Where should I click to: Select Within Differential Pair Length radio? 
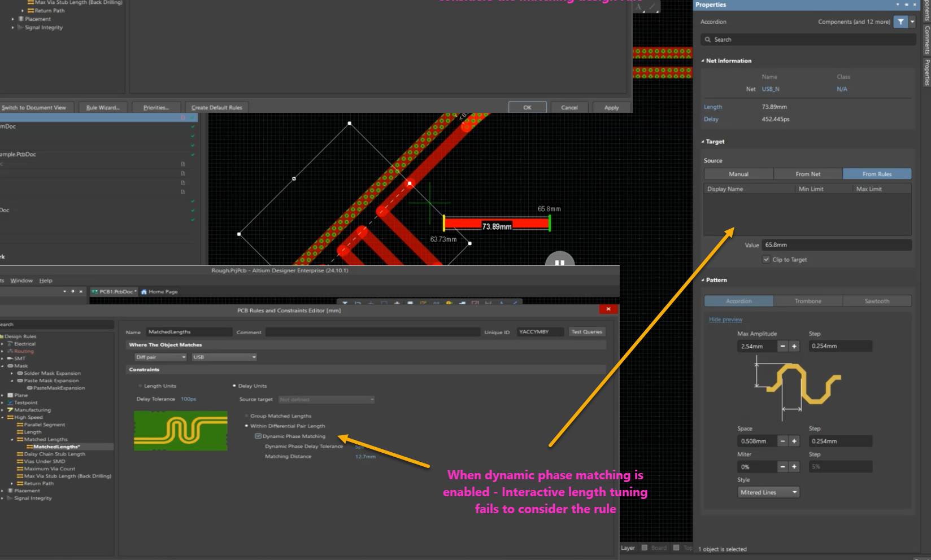[x=247, y=426]
